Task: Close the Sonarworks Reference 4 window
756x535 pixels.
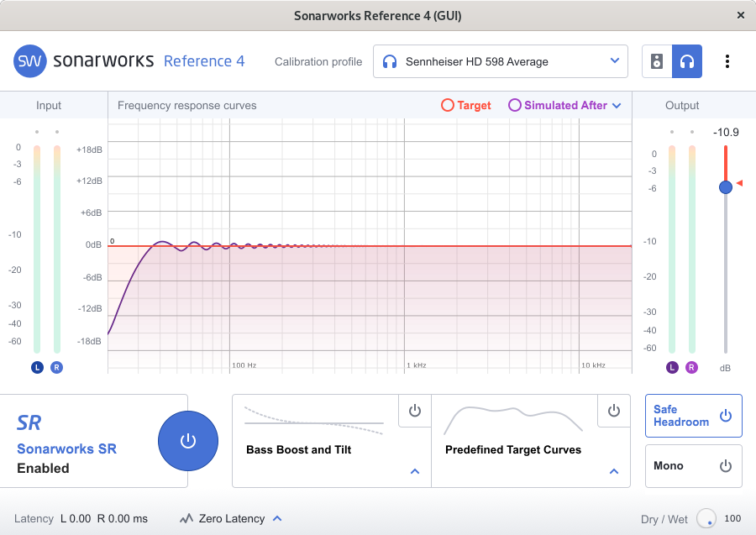Action: pyautogui.click(x=741, y=15)
